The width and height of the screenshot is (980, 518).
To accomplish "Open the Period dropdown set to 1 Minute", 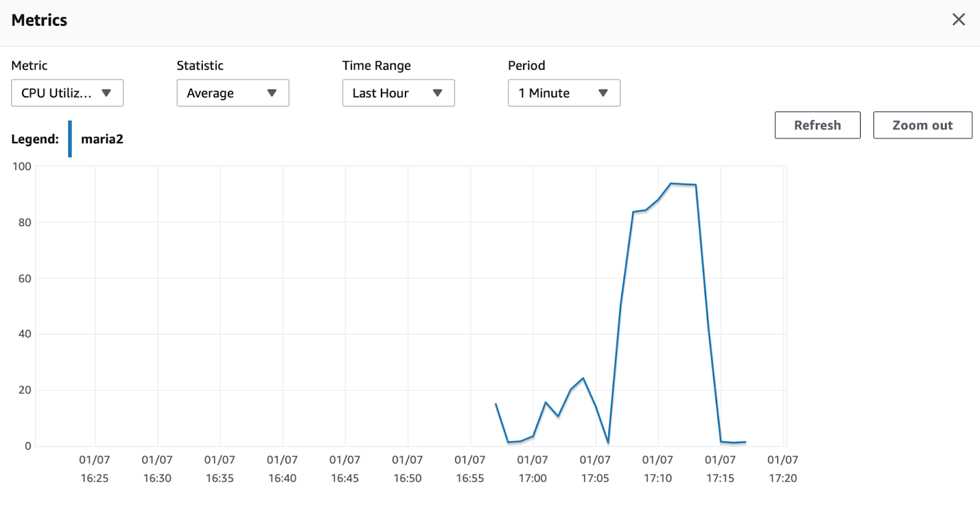I will 563,93.
